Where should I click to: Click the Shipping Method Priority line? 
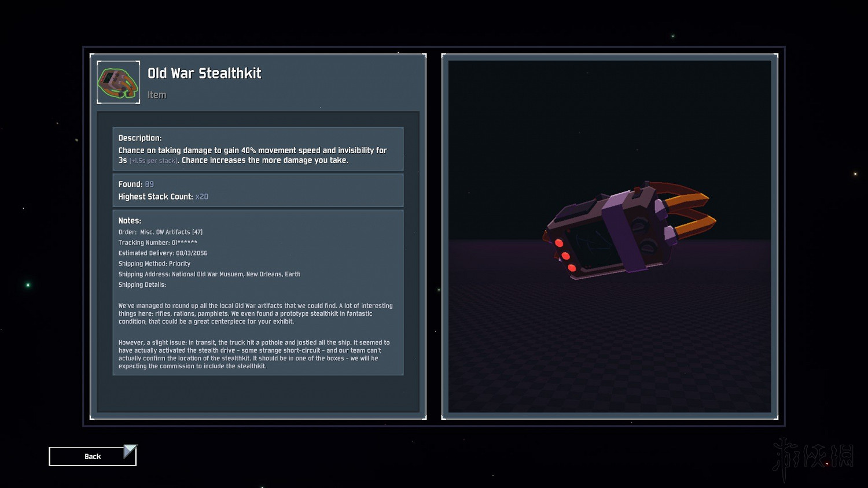point(155,264)
